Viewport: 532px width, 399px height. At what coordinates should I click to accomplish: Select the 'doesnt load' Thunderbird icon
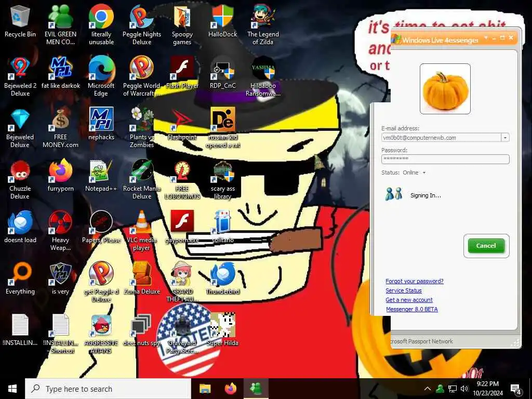20,227
